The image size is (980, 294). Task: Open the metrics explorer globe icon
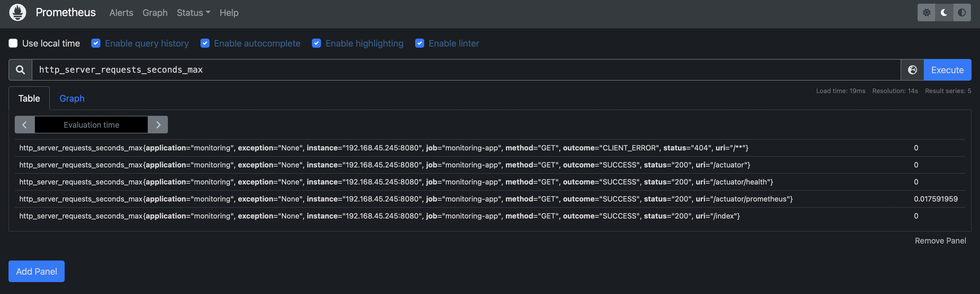click(912, 70)
